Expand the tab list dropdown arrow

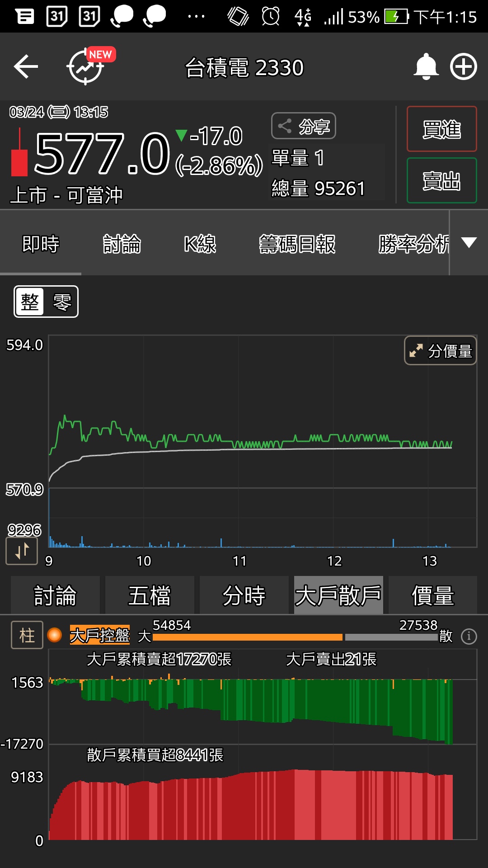point(469,243)
